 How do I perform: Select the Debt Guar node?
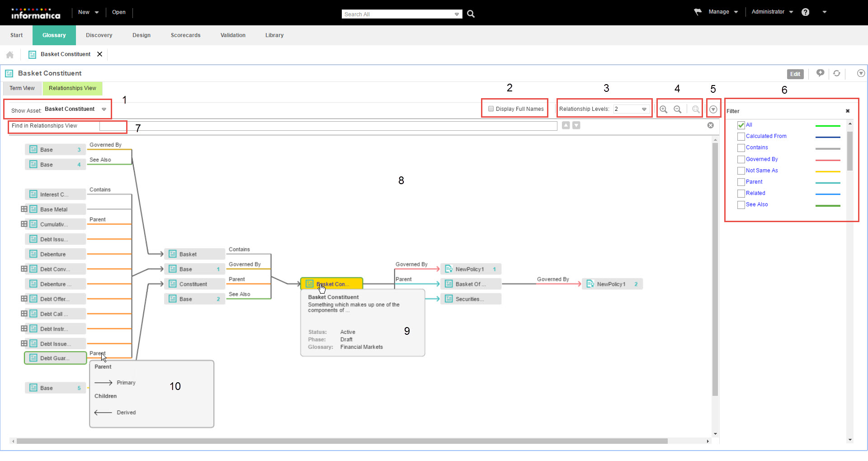click(x=55, y=358)
